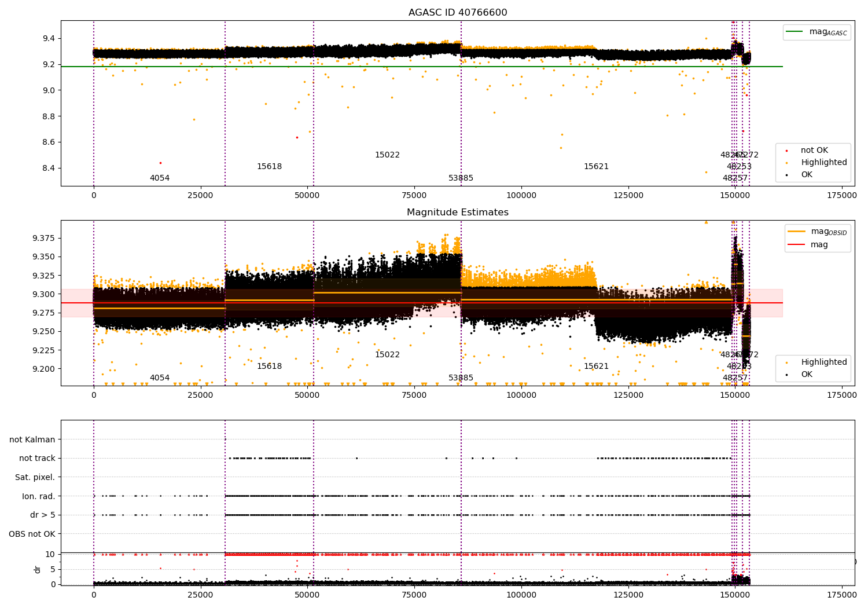Viewport: 868px width, 608px height.
Task: Select the green mag AGASC legend entry
Action: pyautogui.click(x=816, y=32)
